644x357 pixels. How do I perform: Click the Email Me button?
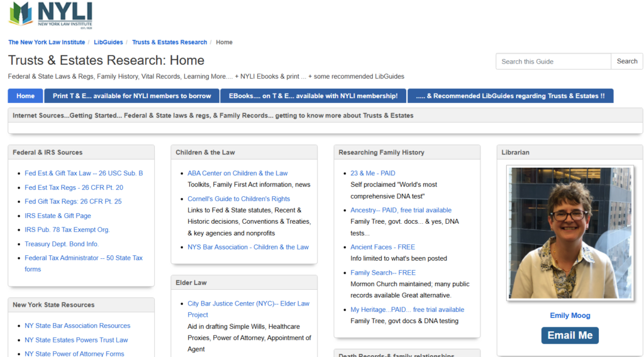click(x=570, y=335)
